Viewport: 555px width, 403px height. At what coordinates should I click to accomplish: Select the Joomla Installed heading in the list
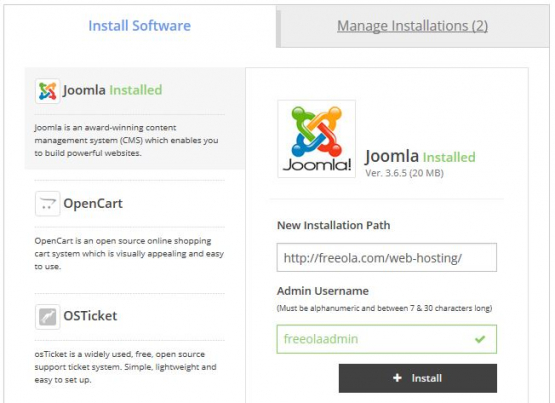[x=113, y=90]
